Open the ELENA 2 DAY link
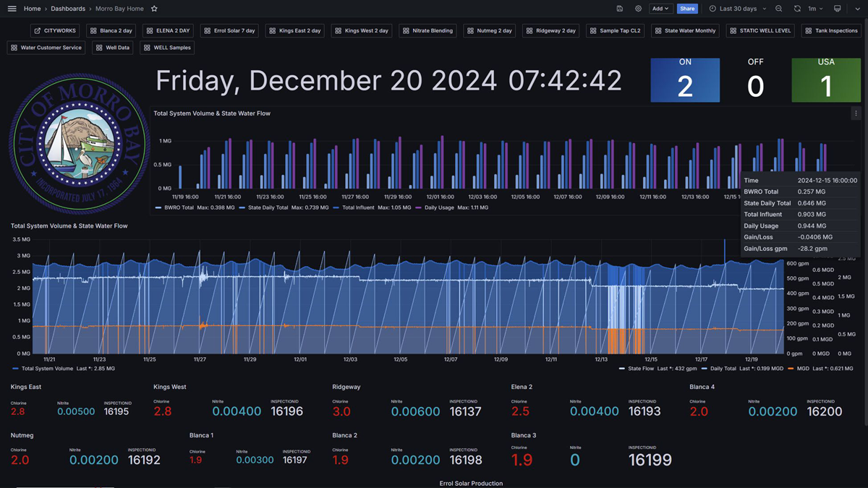The width and height of the screenshot is (868, 488). pos(168,31)
